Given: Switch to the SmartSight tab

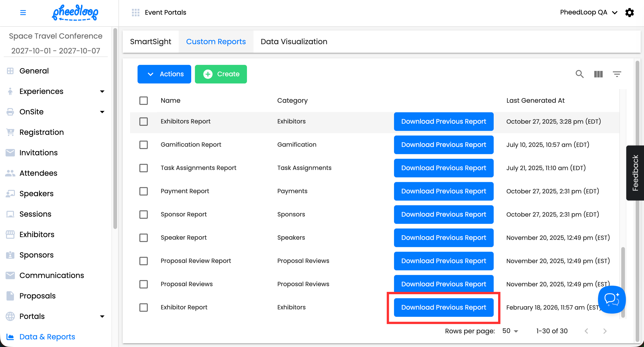Looking at the screenshot, I should click(x=151, y=42).
